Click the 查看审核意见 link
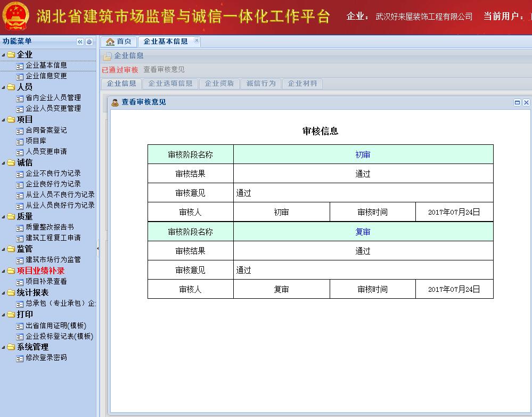532x417 pixels. point(164,70)
